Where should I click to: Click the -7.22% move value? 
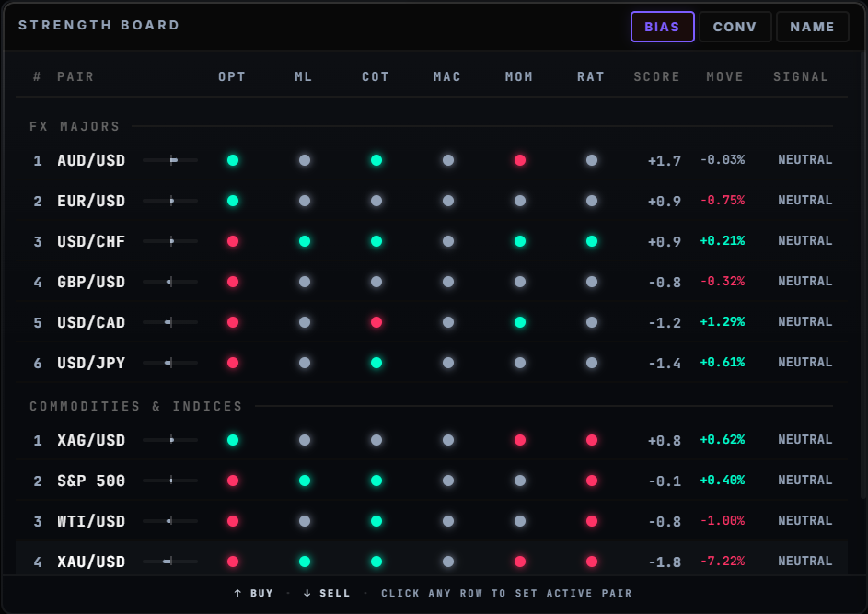tap(723, 561)
